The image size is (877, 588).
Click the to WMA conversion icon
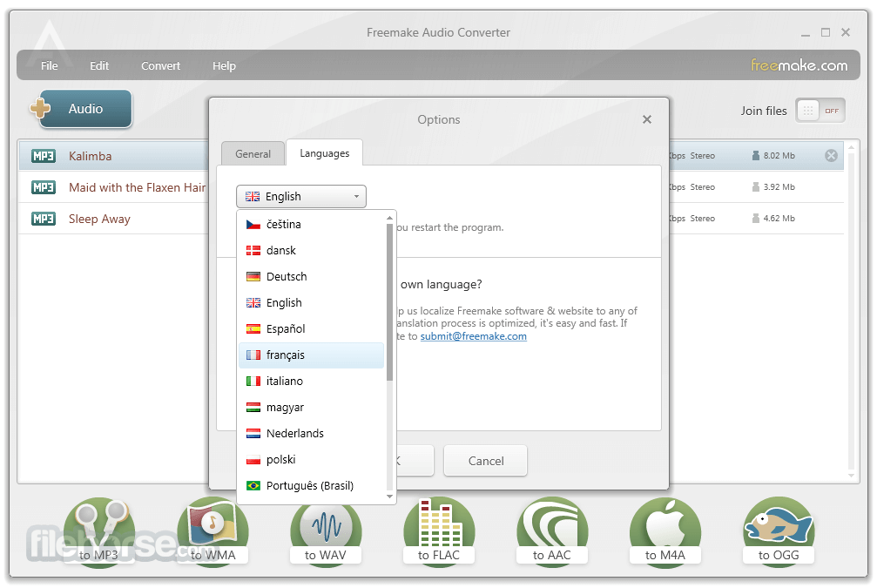coord(213,531)
